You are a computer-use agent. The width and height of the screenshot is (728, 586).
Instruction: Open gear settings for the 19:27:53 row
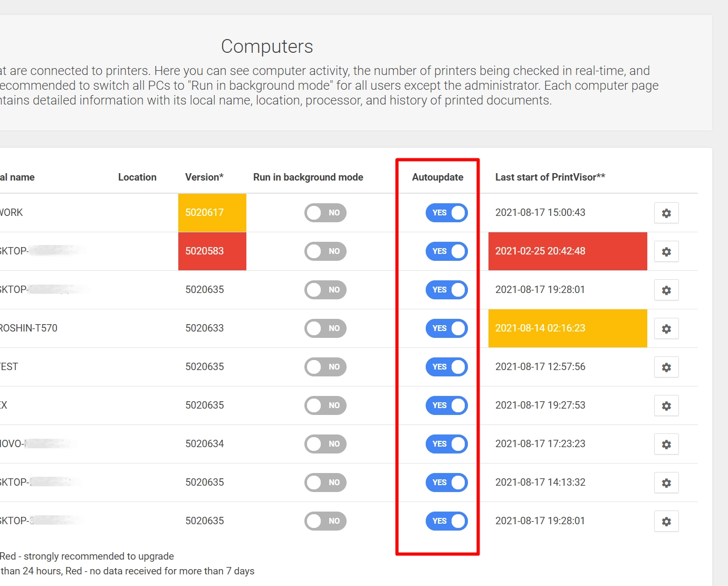666,406
